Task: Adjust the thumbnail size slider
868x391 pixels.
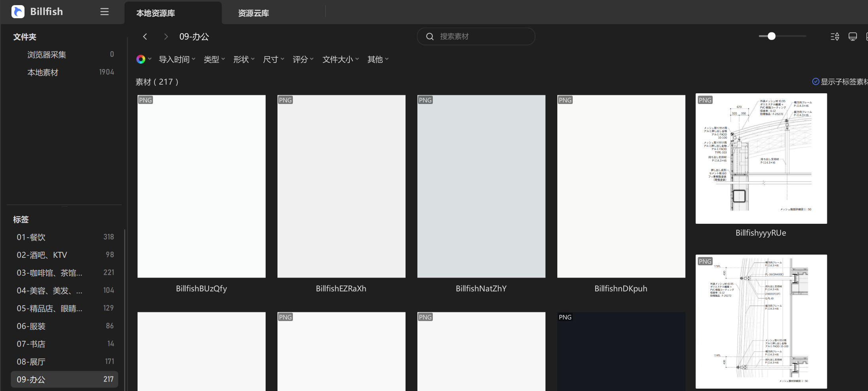Action: coord(772,36)
